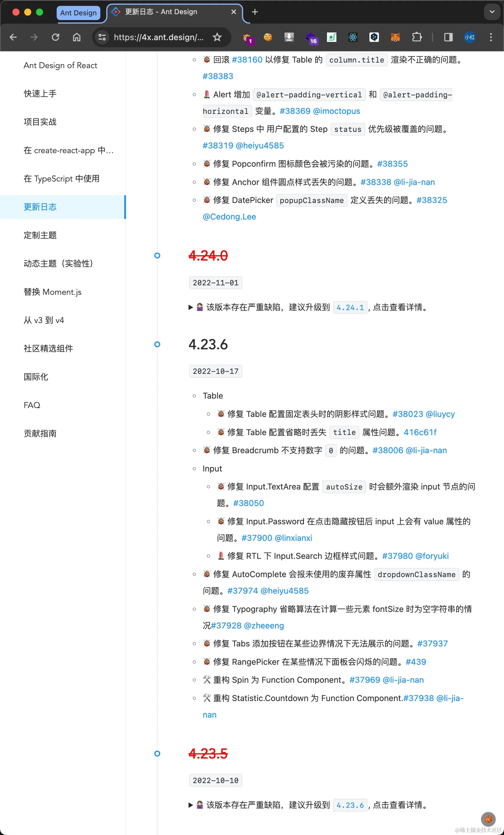The image size is (504, 835).
Task: Open a new browser tab
Action: 255,12
